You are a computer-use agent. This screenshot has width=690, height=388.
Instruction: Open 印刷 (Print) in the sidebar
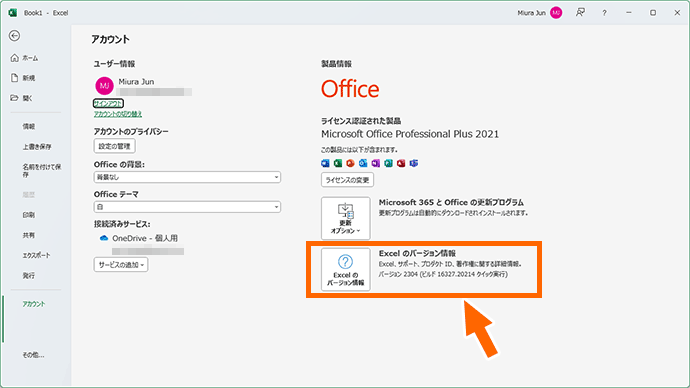29,215
